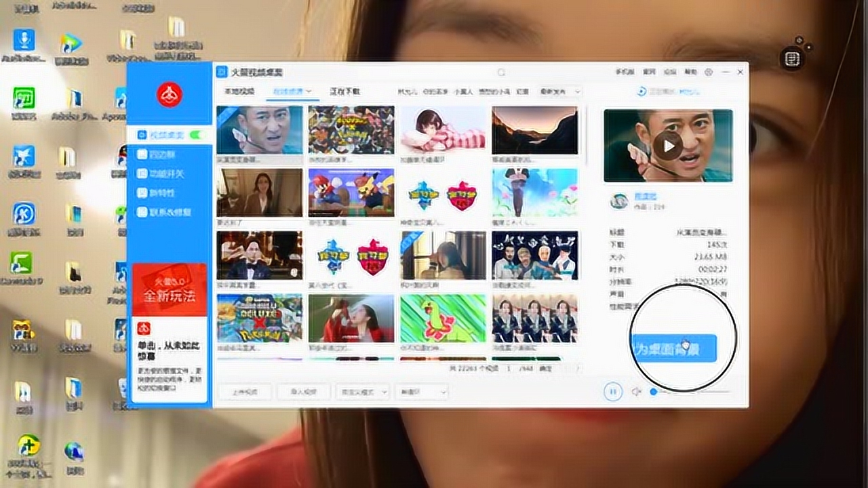Screen dimensions: 868x488
Task: Click the blue set-as-desktop-background button
Action: (673, 348)
